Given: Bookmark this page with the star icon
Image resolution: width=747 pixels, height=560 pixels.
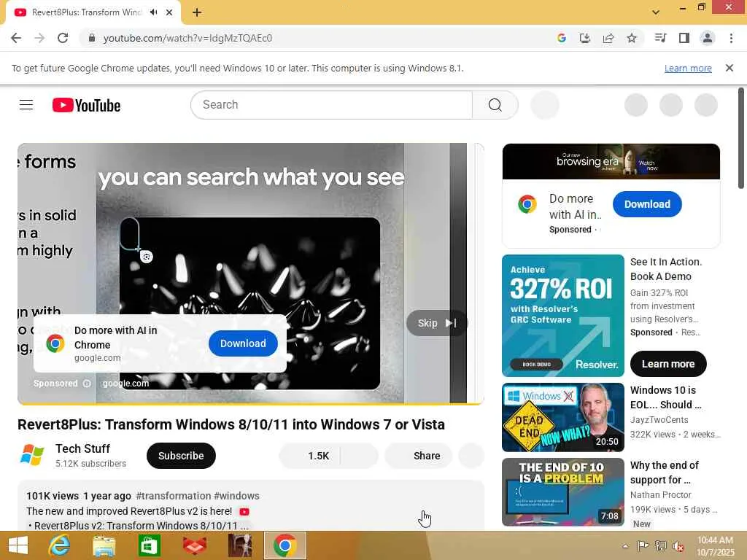Looking at the screenshot, I should tap(632, 38).
